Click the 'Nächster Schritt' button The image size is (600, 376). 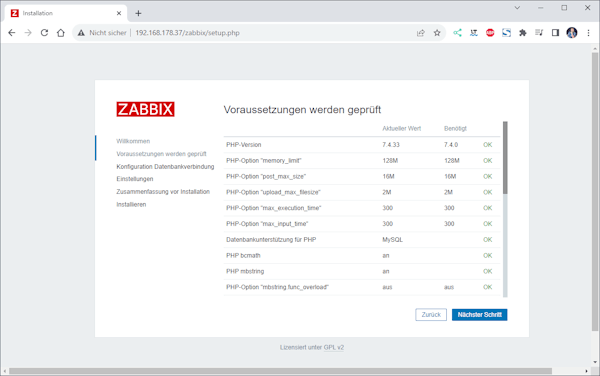[x=479, y=315]
